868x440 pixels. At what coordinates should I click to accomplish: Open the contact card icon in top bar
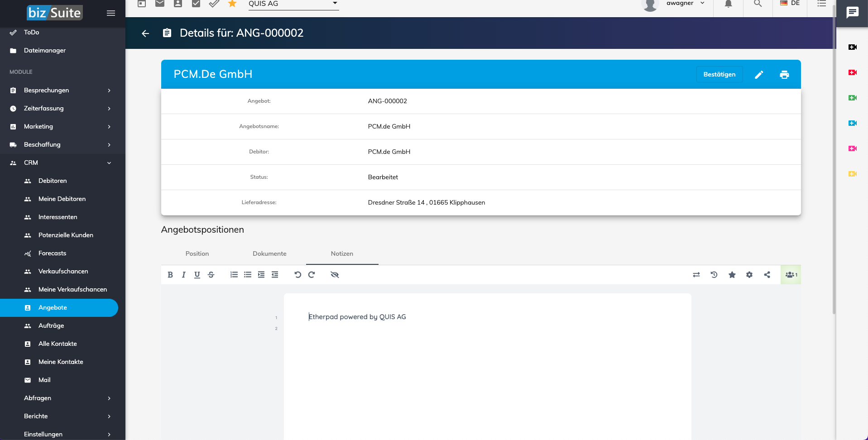click(178, 4)
